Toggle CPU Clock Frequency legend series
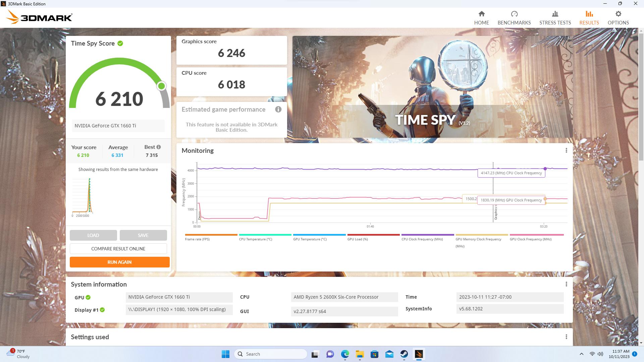Image resolution: width=644 pixels, height=362 pixels. (428, 237)
